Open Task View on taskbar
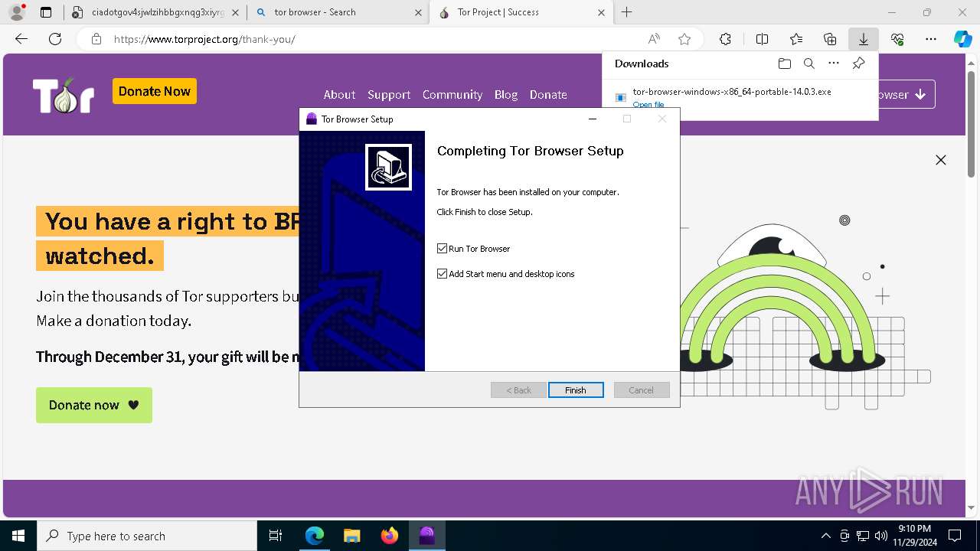 point(276,536)
